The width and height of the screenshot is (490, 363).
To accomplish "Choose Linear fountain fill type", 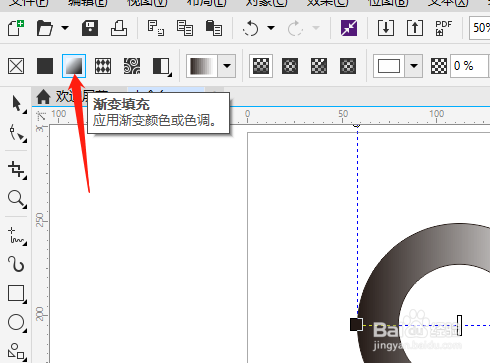I will coord(261,66).
